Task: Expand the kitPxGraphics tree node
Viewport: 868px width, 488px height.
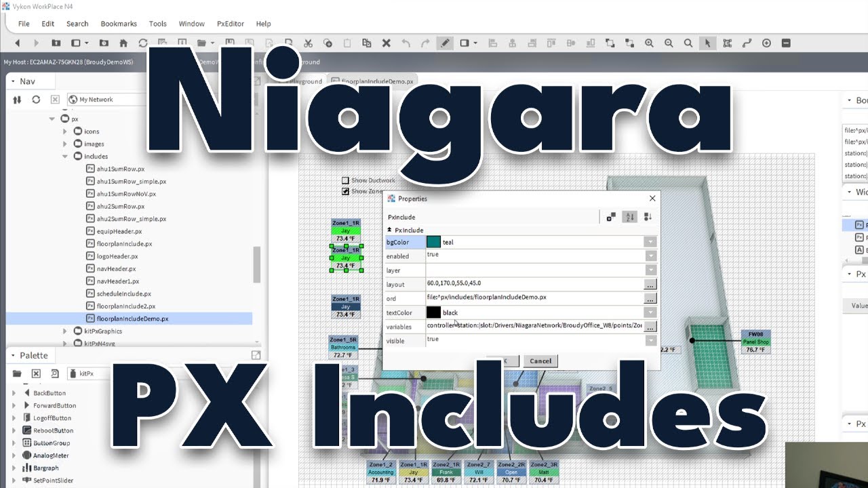Action: click(x=65, y=331)
